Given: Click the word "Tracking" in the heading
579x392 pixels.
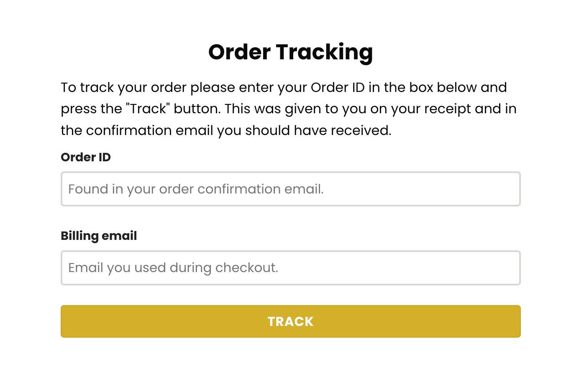Looking at the screenshot, I should tap(324, 52).
